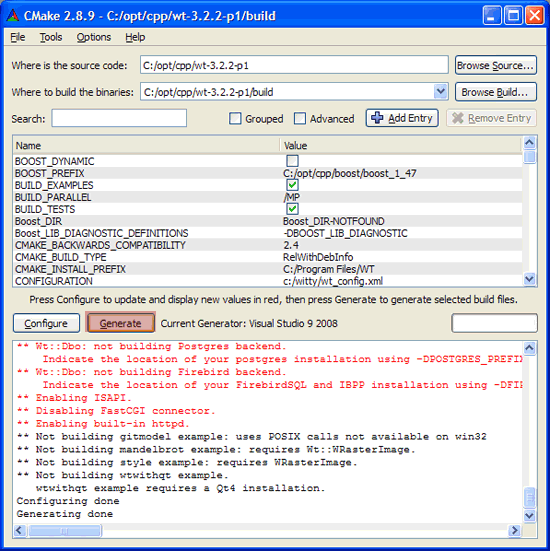The width and height of the screenshot is (550, 551).
Task: Select the BOOST_PREFIX row name
Action: [50, 173]
